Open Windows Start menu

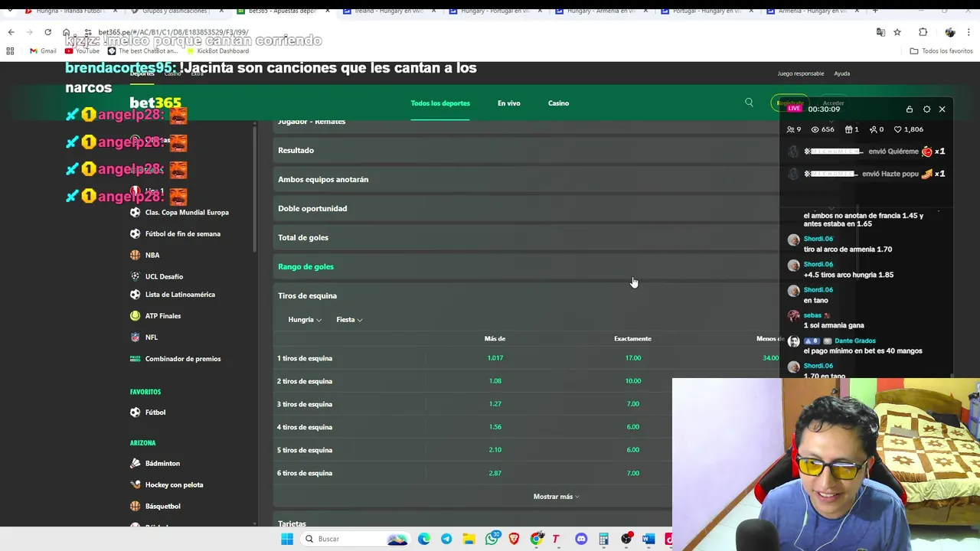click(x=287, y=539)
